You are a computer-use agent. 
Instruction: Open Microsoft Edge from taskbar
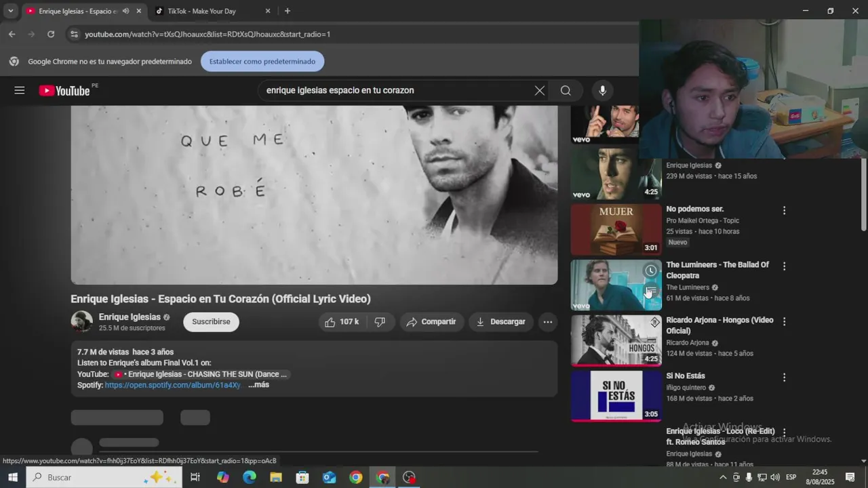(x=250, y=477)
